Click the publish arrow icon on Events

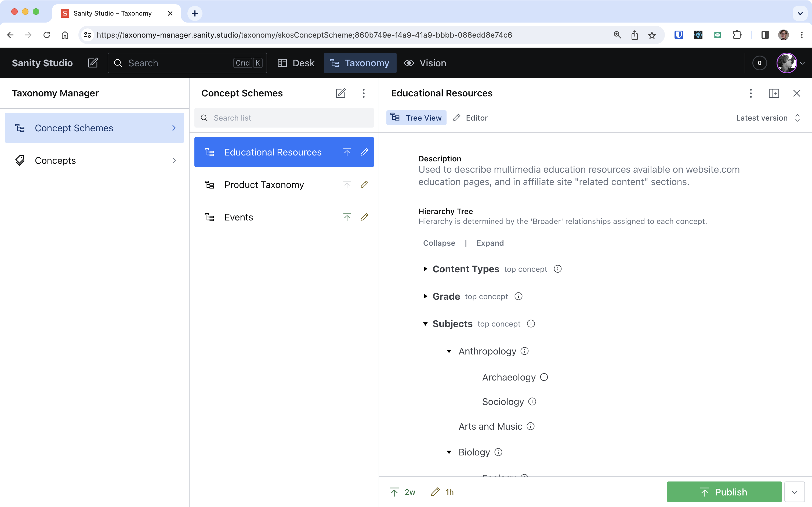pos(347,217)
